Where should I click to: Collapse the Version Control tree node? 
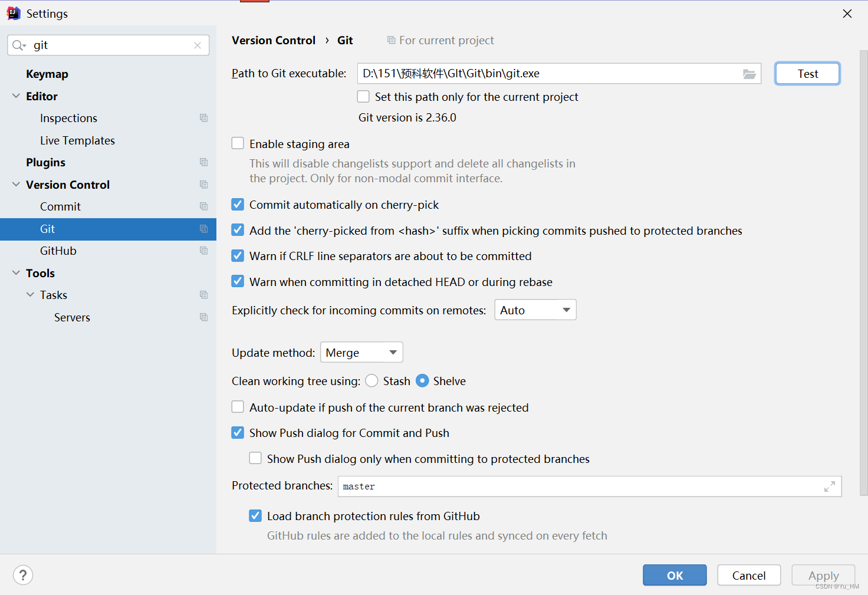click(x=16, y=184)
